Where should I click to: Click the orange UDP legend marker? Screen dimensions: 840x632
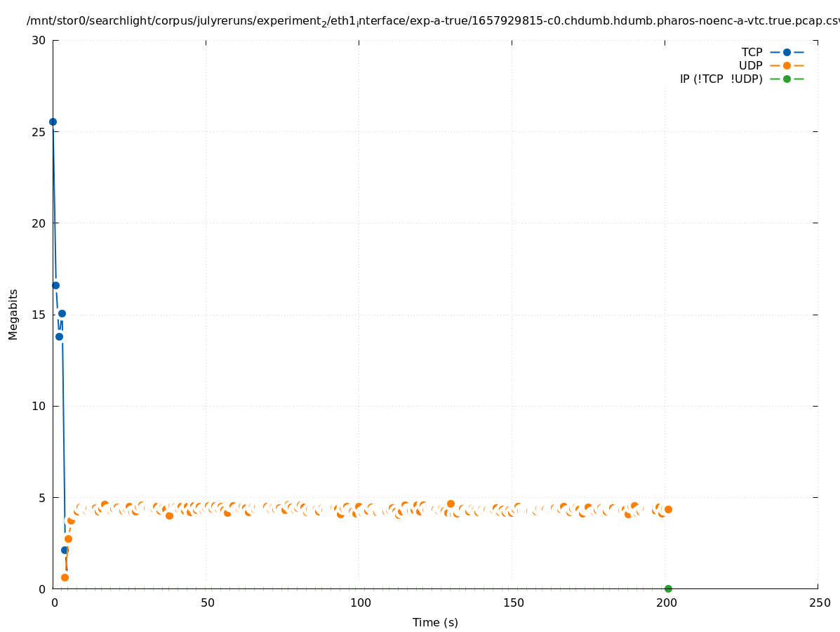(x=787, y=65)
